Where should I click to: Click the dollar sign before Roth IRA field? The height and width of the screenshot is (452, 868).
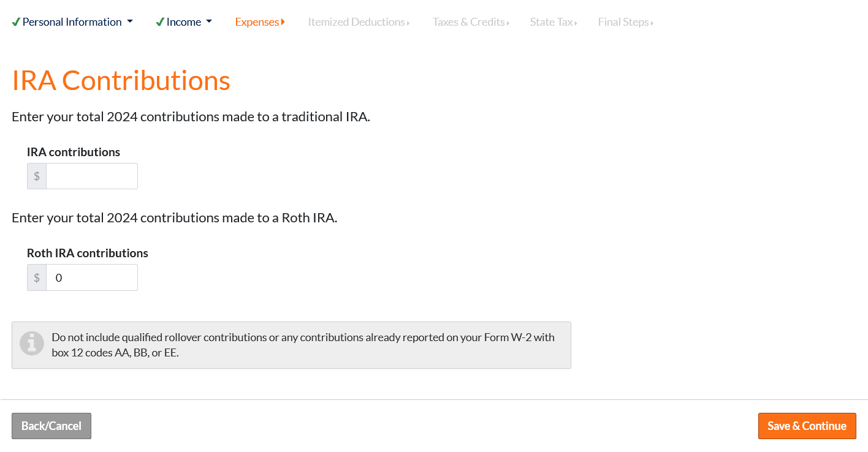click(x=37, y=277)
